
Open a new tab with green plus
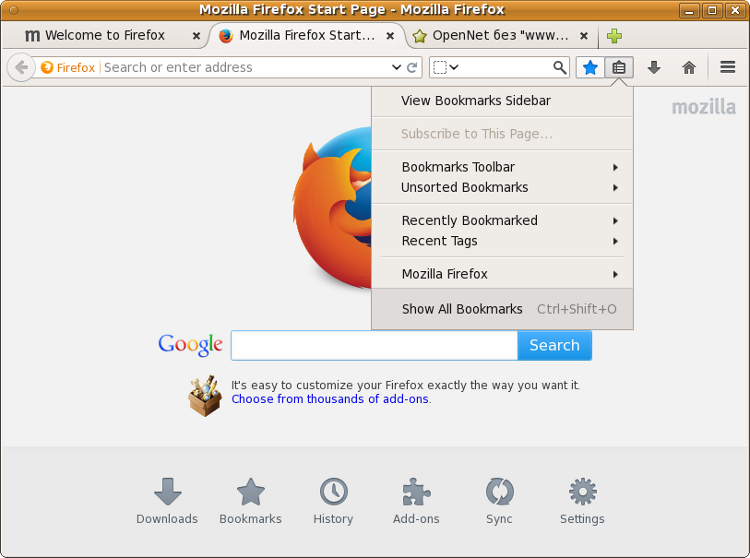(x=614, y=36)
